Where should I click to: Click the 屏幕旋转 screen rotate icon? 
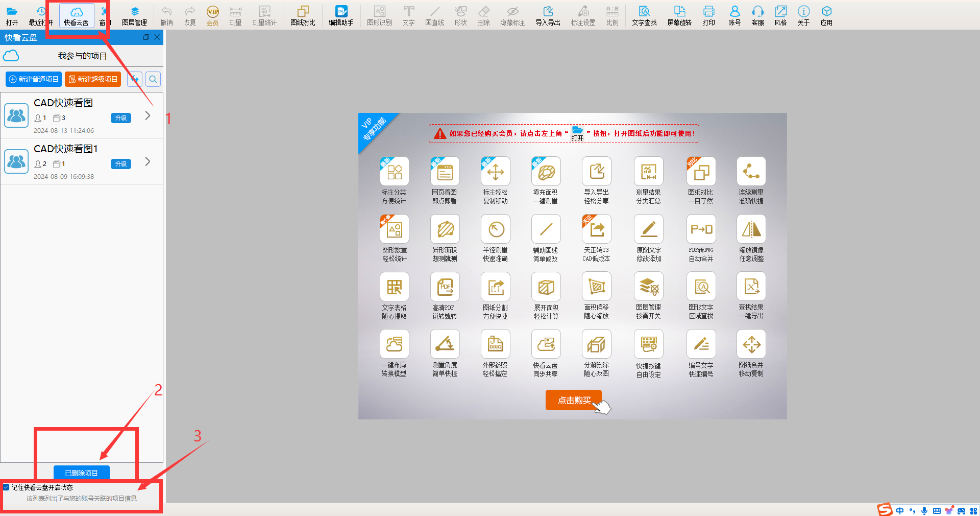679,16
